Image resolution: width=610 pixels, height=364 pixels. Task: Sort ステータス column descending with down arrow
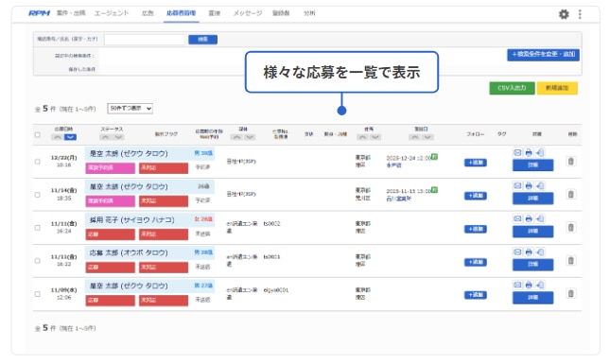coord(118,137)
